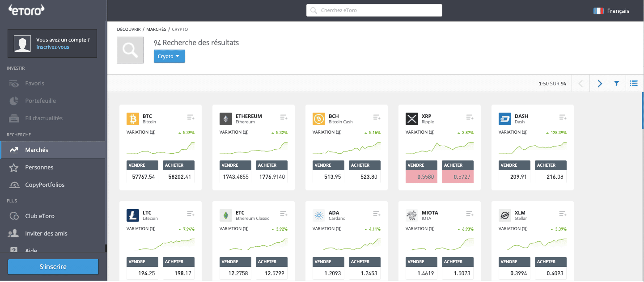Image resolution: width=644 pixels, height=282 pixels.
Task: Click the 1-50 SUR 94 text
Action: tap(553, 84)
